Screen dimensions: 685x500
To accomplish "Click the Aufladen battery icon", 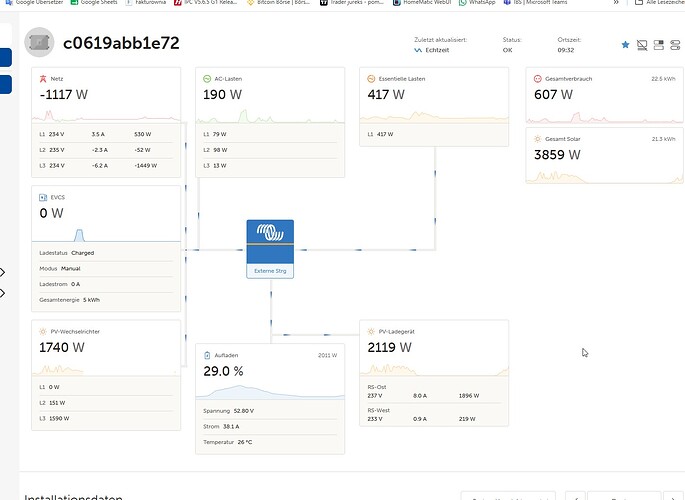I will (207, 355).
